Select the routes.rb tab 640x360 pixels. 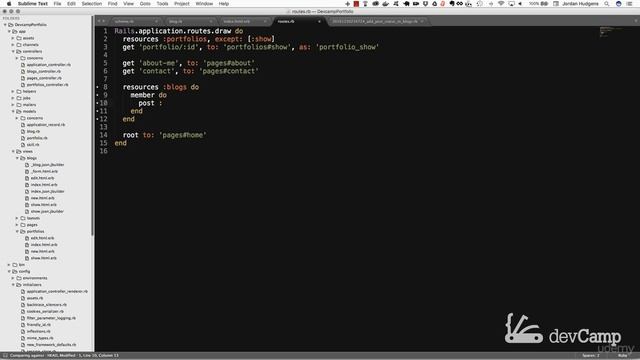tap(286, 21)
